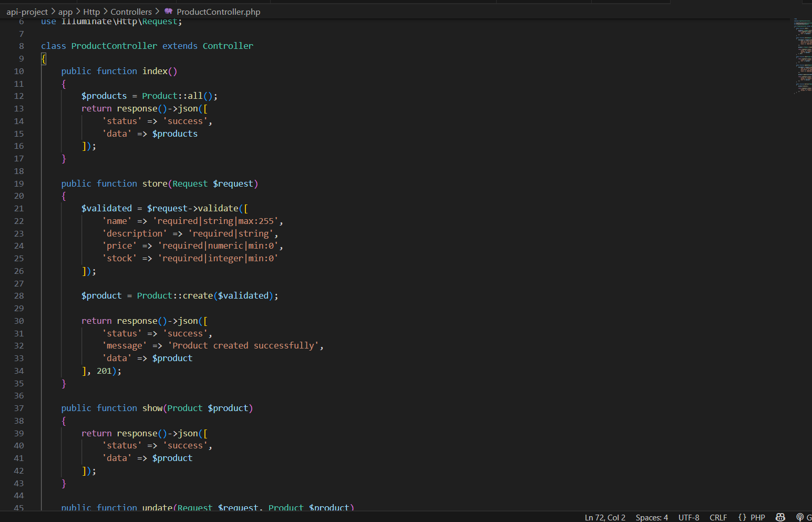Viewport: 812px width, 522px height.
Task: Open the PHP language mode selector
Action: 757,517
